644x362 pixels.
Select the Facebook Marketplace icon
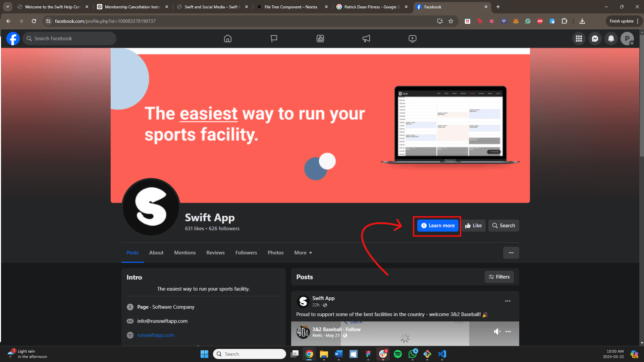320,39
